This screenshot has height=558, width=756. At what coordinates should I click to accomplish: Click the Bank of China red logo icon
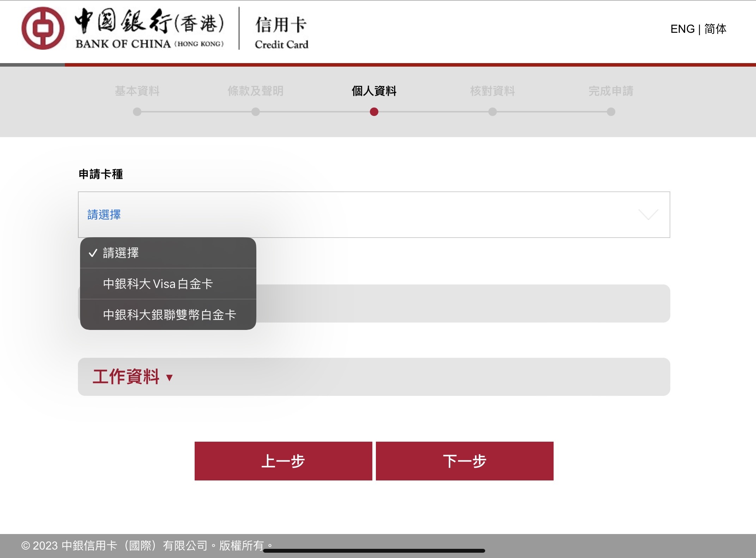43,28
